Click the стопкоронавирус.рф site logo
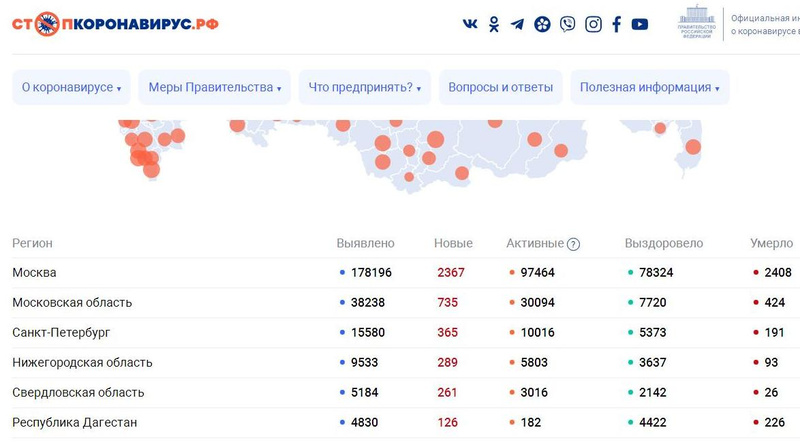800x443 pixels. click(115, 24)
